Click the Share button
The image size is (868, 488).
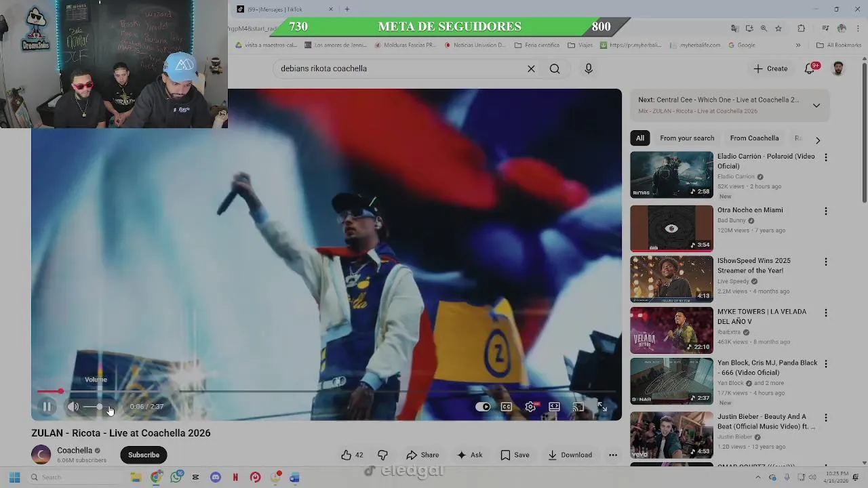(422, 455)
